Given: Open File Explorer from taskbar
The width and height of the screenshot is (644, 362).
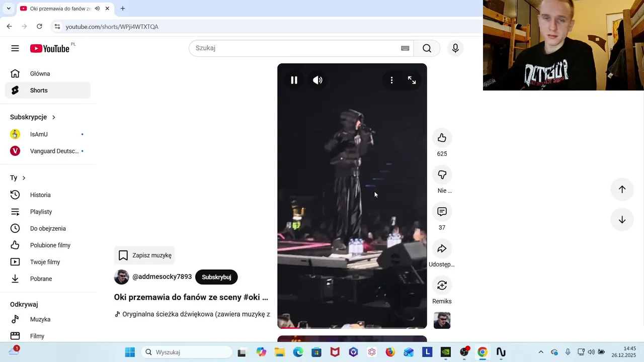Looking at the screenshot, I should pos(279,352).
